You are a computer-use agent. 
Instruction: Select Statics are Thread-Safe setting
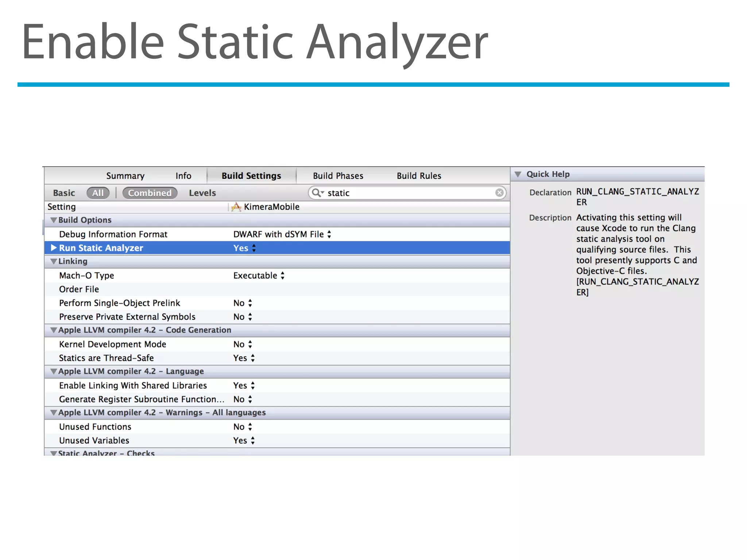[107, 358]
